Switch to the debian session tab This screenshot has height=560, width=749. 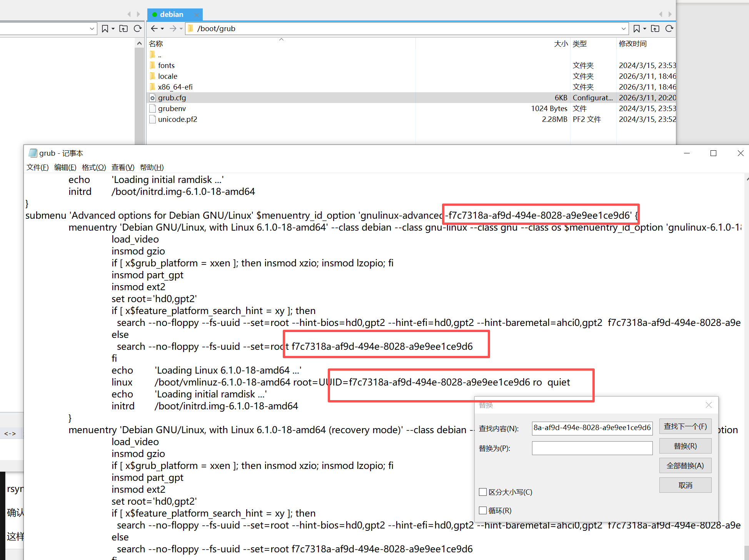pyautogui.click(x=171, y=15)
